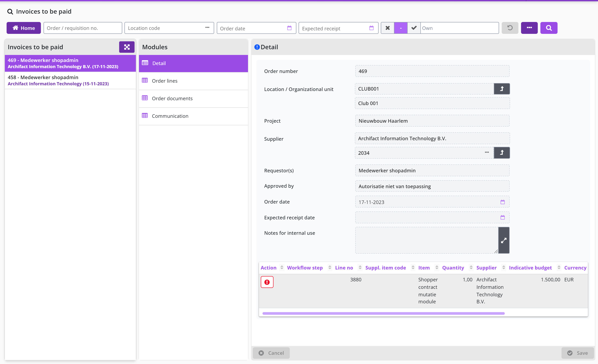Click the horizontal table scrollbar
The width and height of the screenshot is (598, 364).
coord(383,313)
